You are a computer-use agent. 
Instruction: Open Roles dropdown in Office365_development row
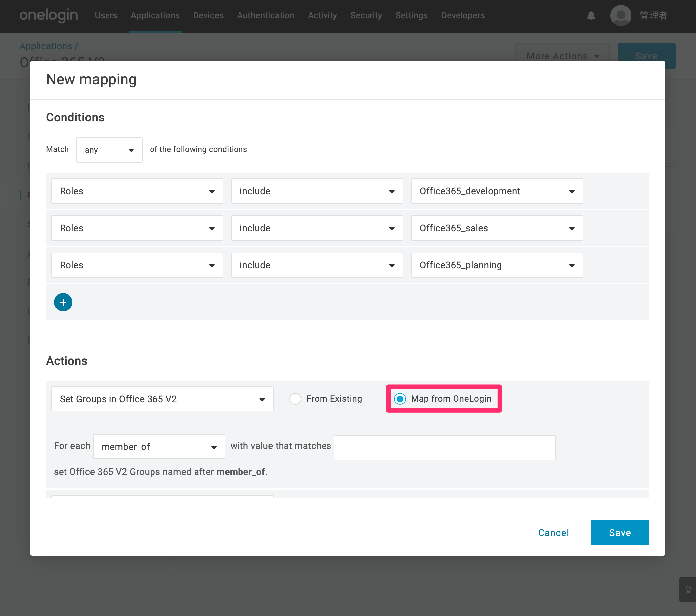click(137, 191)
